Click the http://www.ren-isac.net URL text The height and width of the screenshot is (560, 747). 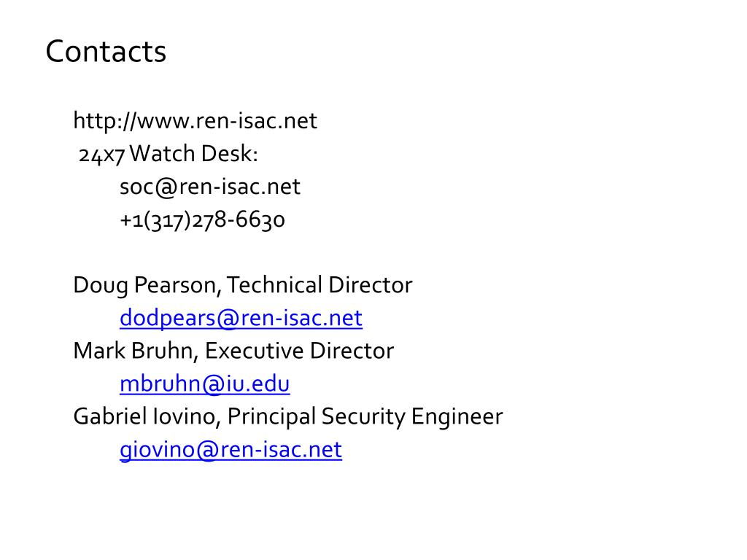click(x=195, y=121)
